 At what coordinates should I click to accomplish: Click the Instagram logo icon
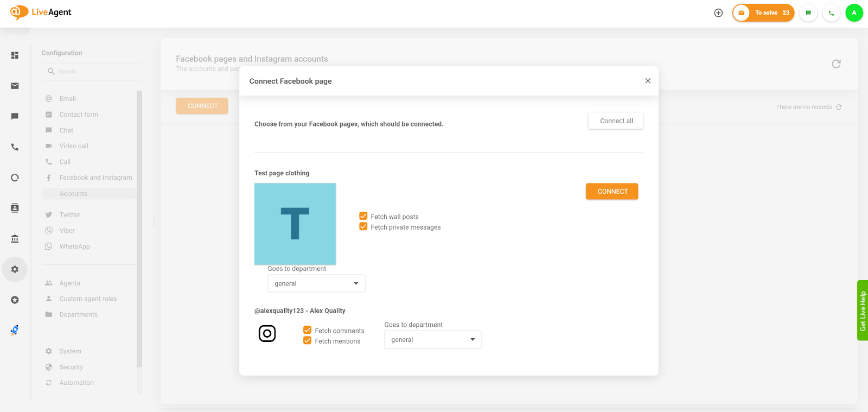click(x=267, y=333)
